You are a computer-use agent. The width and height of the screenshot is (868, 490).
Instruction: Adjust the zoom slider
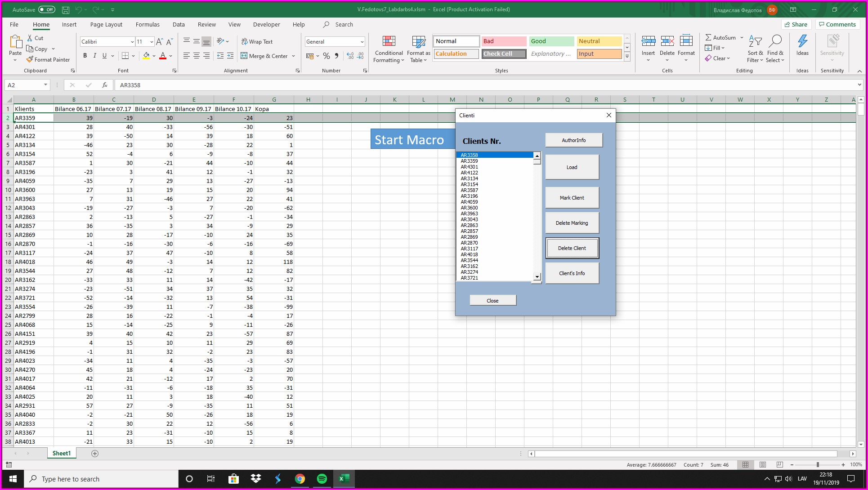pyautogui.click(x=818, y=465)
